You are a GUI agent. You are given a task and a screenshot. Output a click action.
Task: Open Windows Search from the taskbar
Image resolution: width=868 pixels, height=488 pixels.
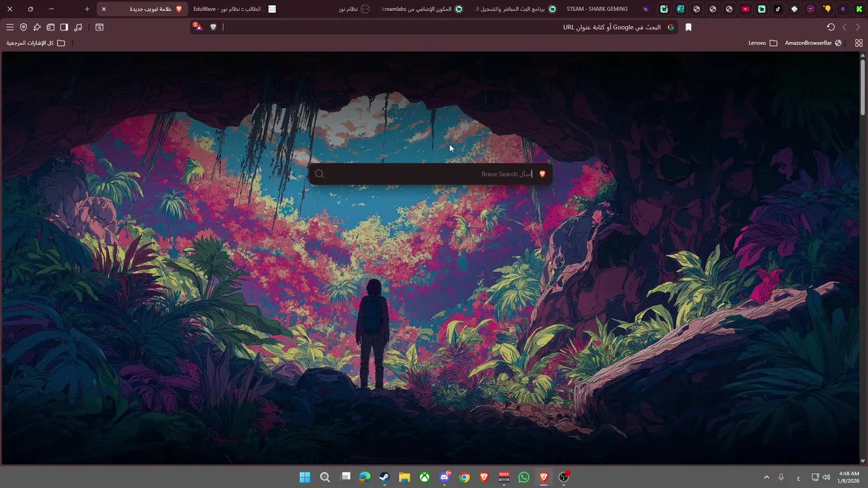click(x=325, y=477)
